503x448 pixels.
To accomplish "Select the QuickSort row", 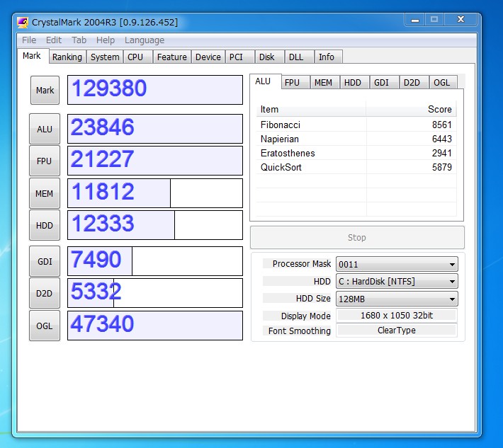I will (356, 167).
